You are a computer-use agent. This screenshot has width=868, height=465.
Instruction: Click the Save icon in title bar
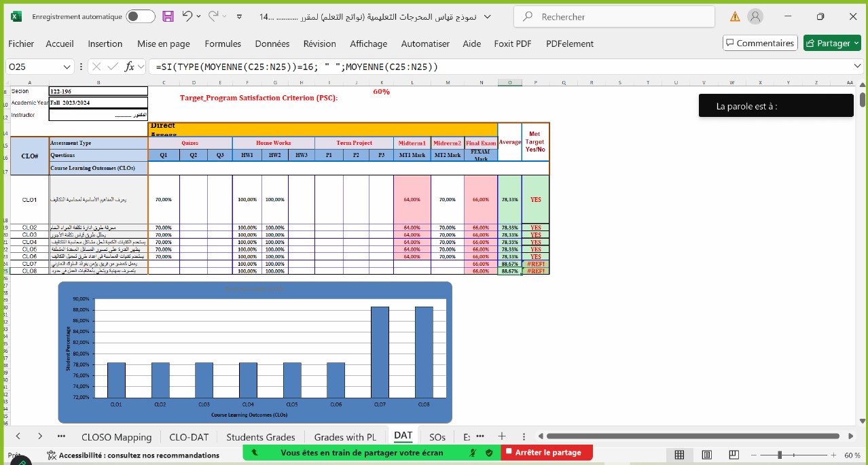click(x=168, y=16)
